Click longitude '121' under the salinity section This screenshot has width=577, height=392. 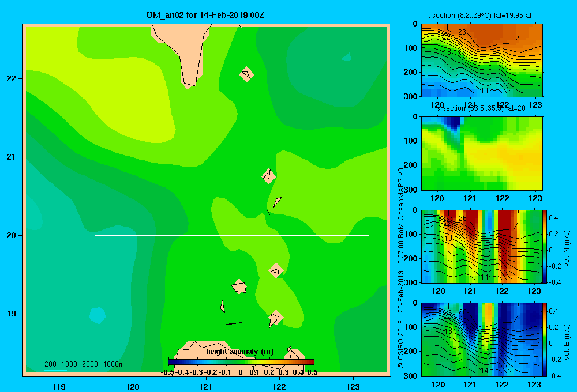(470, 198)
